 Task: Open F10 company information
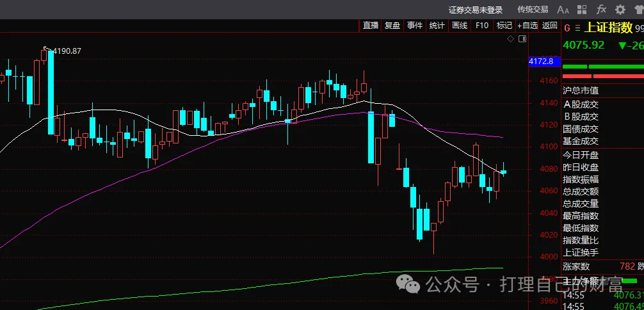(x=482, y=26)
